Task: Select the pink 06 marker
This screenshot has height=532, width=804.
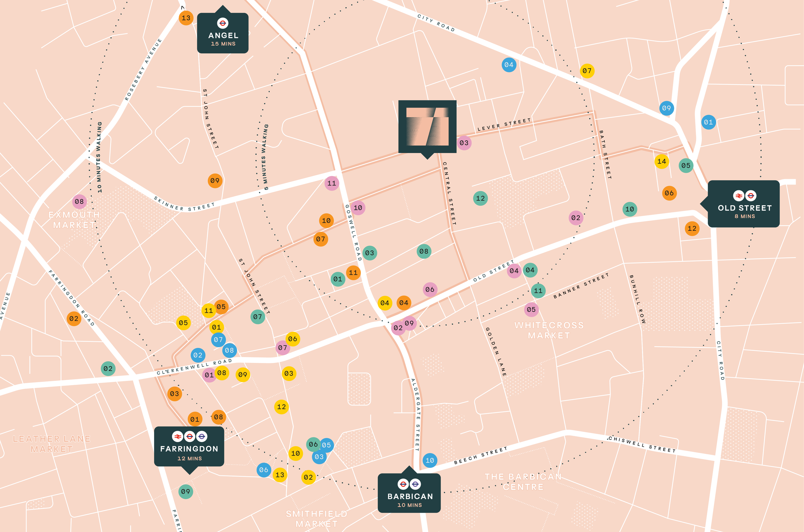Action: click(x=430, y=289)
